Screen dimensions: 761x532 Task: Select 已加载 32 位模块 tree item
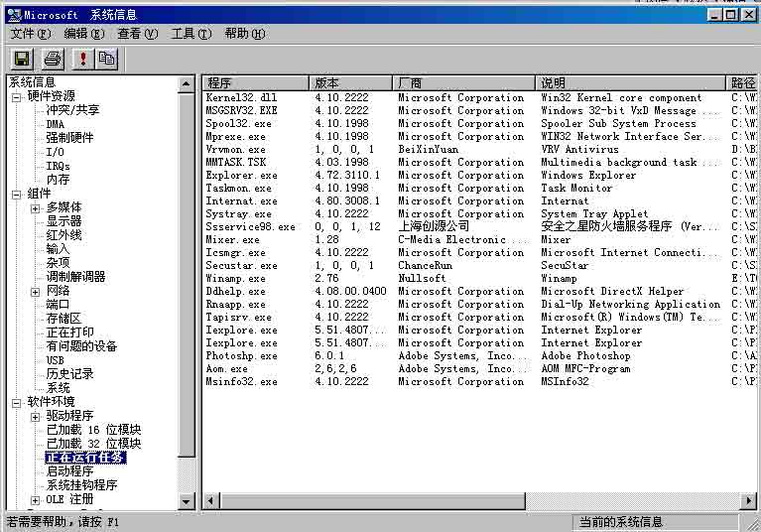(x=93, y=444)
